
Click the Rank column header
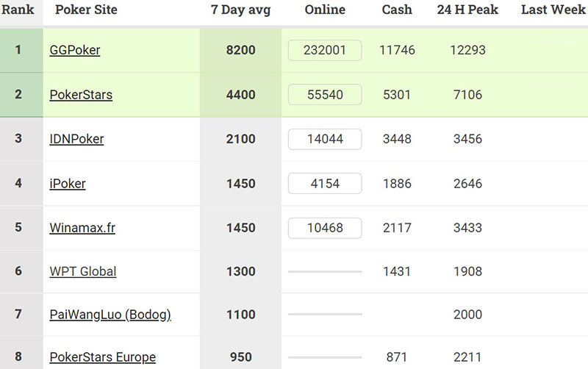point(18,10)
